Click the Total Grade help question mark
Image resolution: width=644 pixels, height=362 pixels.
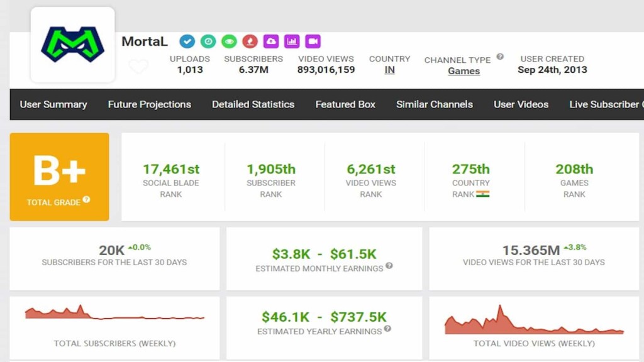coord(86,199)
